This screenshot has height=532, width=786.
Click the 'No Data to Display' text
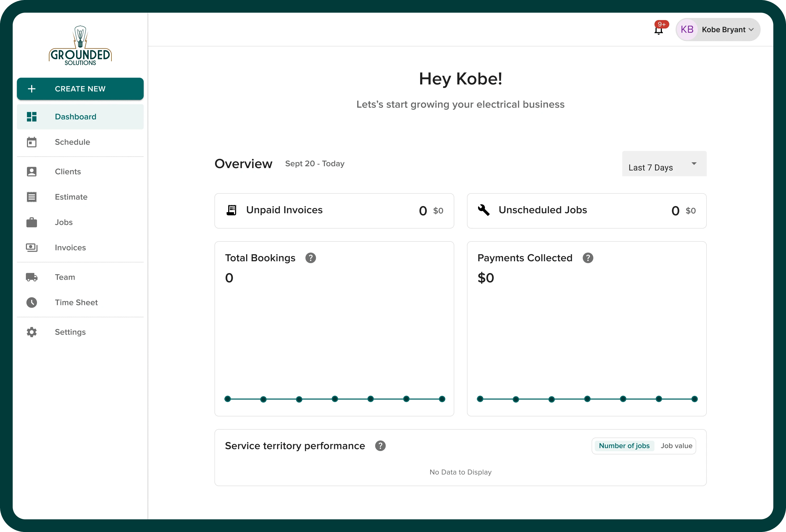tap(460, 472)
